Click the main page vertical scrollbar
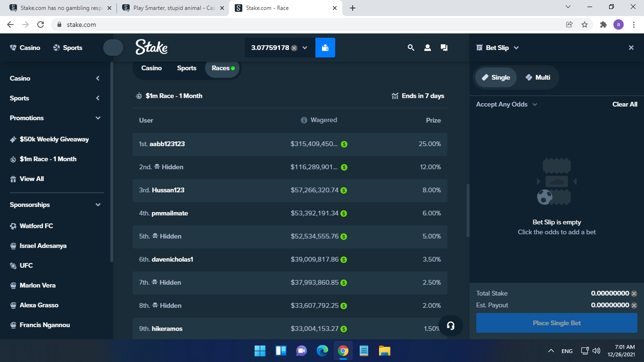Screen dimensions: 644x362 pos(468,210)
